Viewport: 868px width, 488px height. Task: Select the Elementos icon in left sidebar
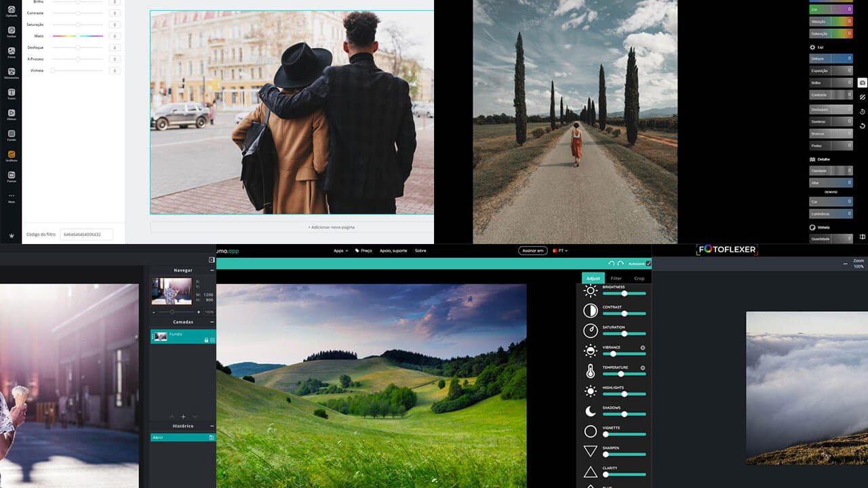tap(12, 72)
